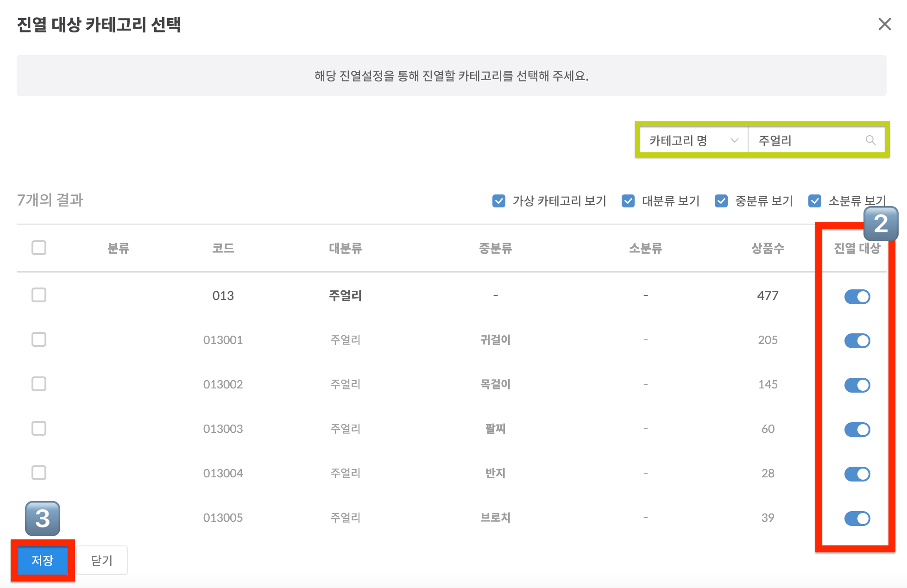The height and width of the screenshot is (588, 907).
Task: Disable the 진열 대상 toggle for 주얼리
Action: [857, 296]
